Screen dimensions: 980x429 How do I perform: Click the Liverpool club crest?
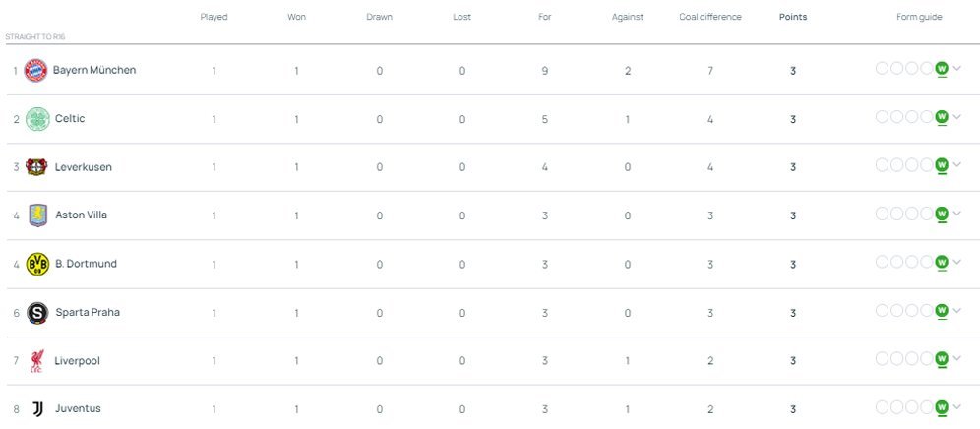pyautogui.click(x=36, y=361)
